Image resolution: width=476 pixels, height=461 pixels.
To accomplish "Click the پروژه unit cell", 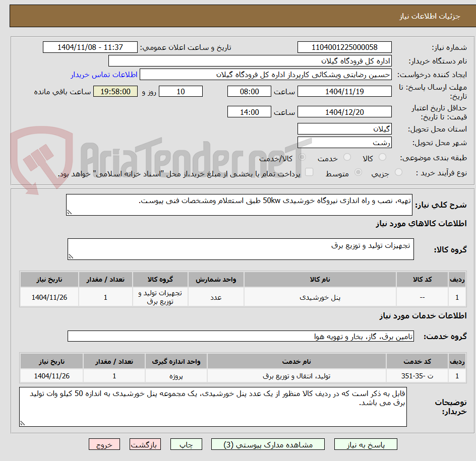I will click(x=176, y=376).
